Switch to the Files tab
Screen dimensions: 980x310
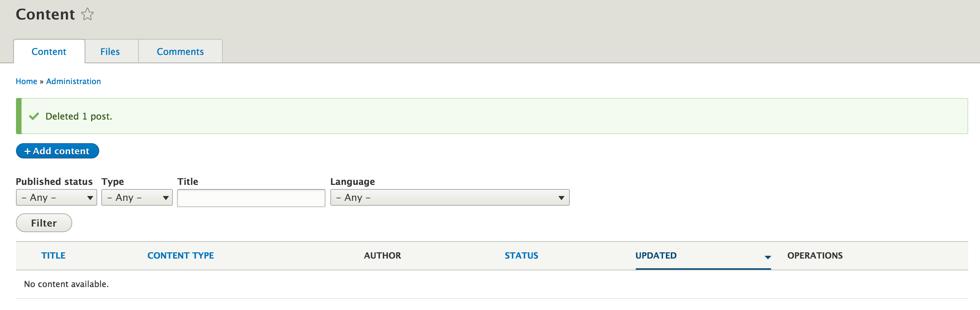(x=110, y=51)
